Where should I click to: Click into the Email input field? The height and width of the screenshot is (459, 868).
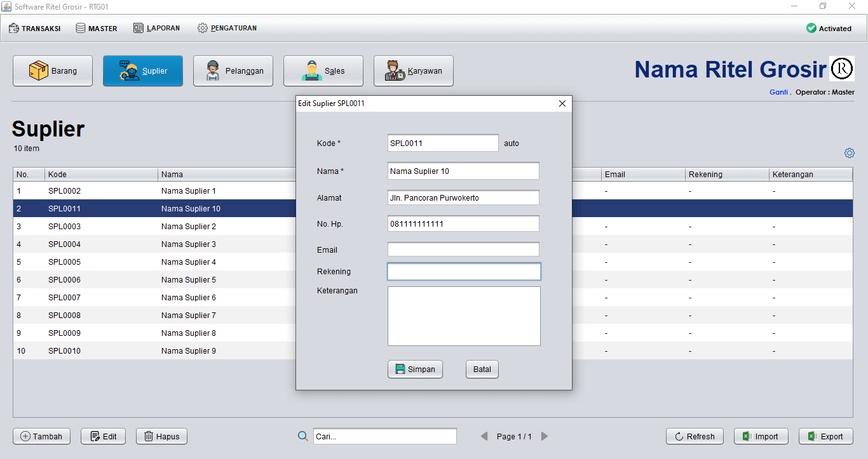463,249
